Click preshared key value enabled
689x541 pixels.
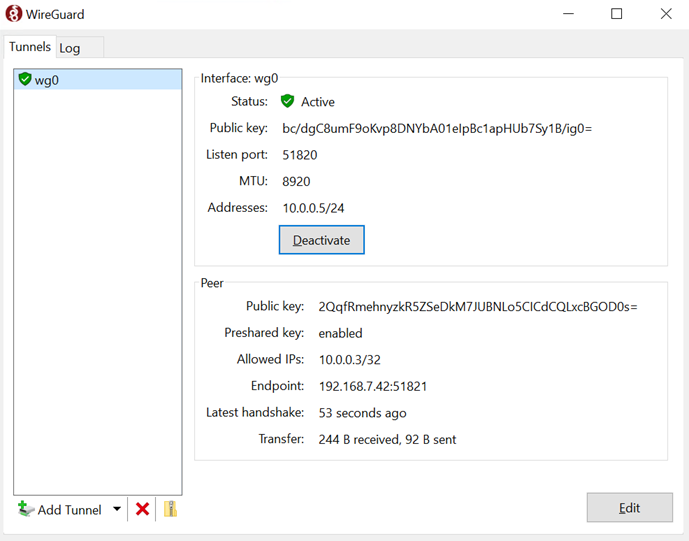[341, 333]
